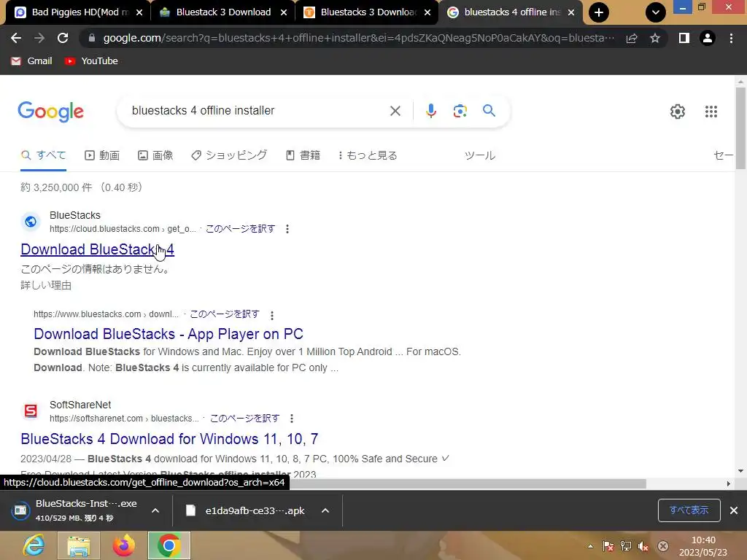Click the Chrome taskbar icon
Screen dimensions: 747x560
169,545
